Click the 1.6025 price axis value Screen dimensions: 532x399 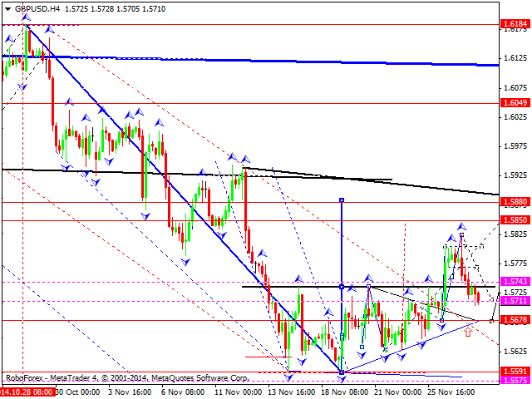pos(515,117)
